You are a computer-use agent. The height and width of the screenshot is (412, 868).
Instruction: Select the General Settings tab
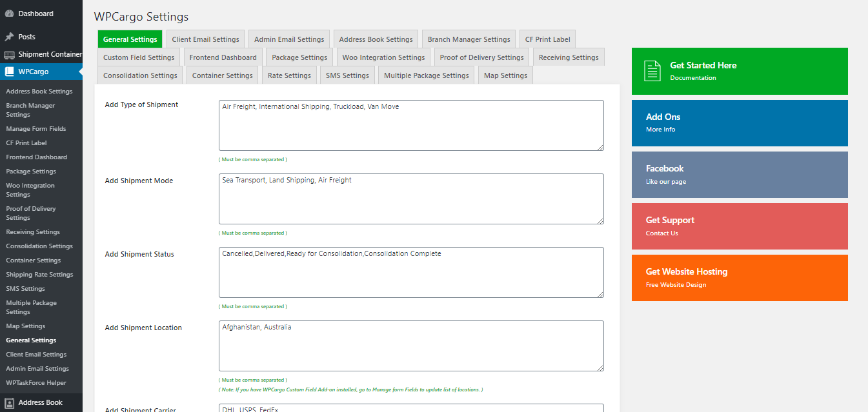(130, 39)
